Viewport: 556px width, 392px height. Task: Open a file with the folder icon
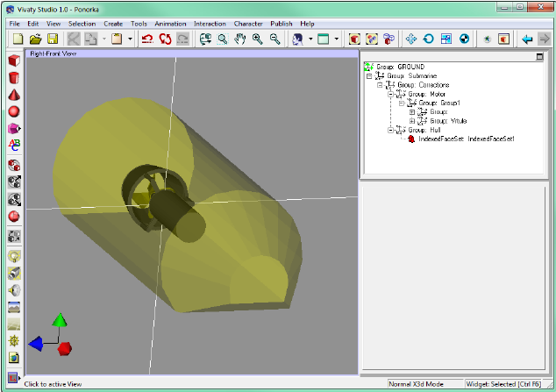click(35, 39)
